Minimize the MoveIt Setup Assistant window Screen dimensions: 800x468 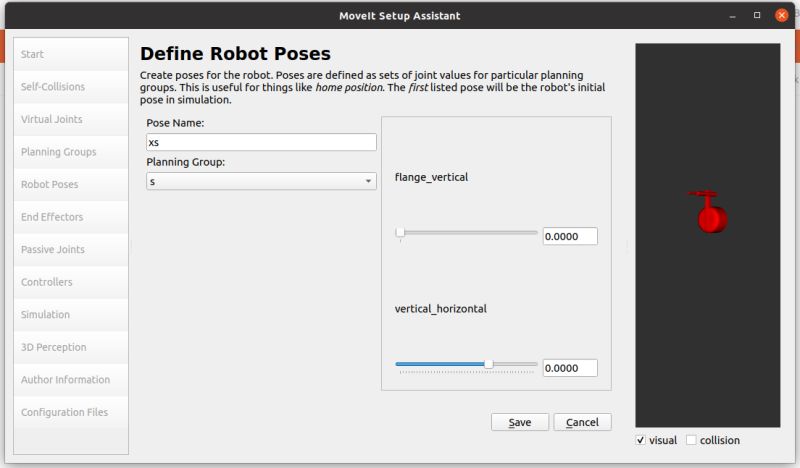(x=733, y=16)
